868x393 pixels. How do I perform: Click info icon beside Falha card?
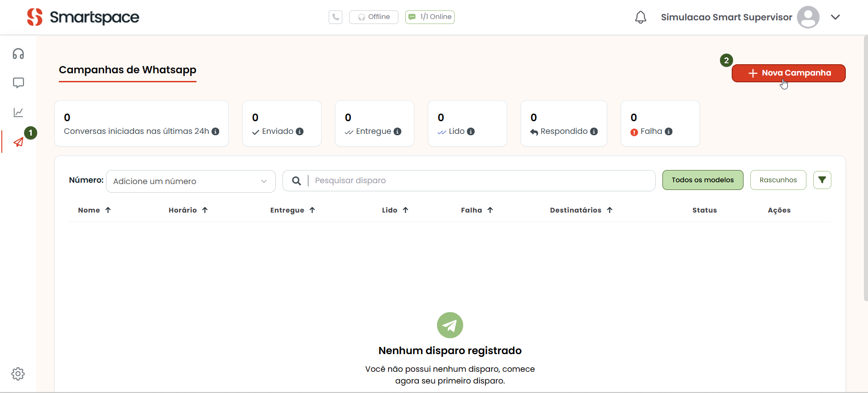pos(668,132)
